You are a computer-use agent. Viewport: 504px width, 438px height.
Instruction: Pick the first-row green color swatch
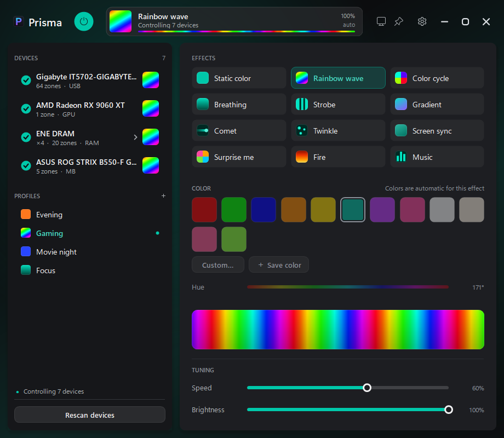[234, 210]
